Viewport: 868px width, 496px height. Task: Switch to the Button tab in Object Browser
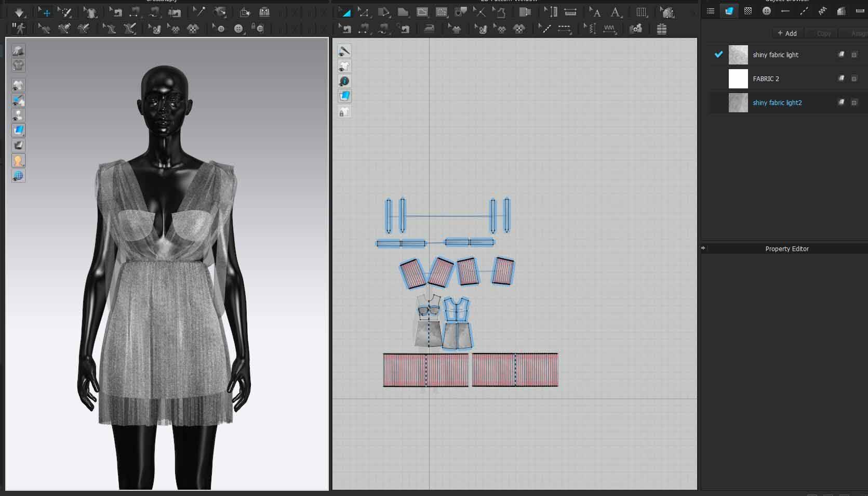767,11
